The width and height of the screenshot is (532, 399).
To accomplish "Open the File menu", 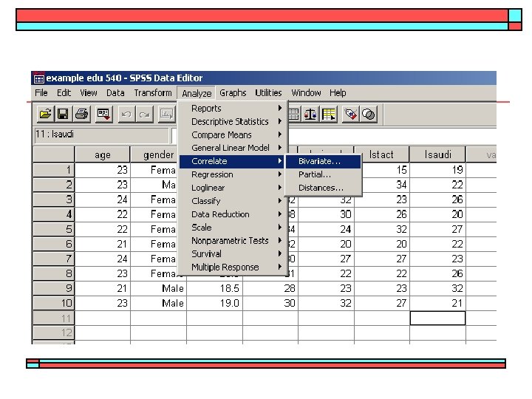I will 41,92.
